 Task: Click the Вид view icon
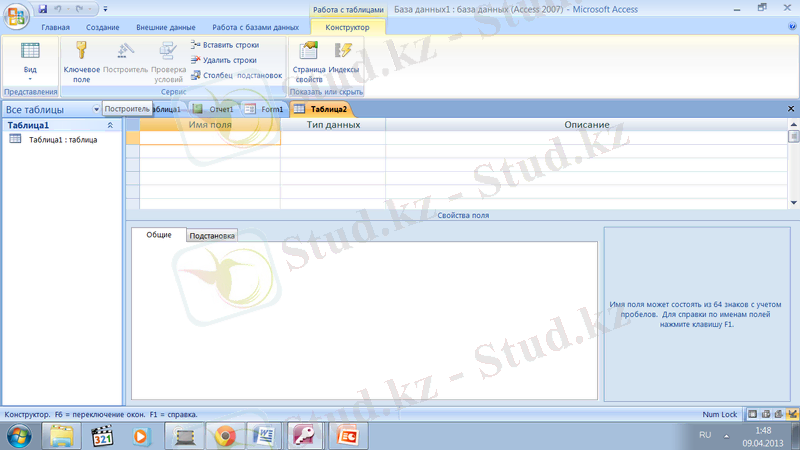coord(30,52)
